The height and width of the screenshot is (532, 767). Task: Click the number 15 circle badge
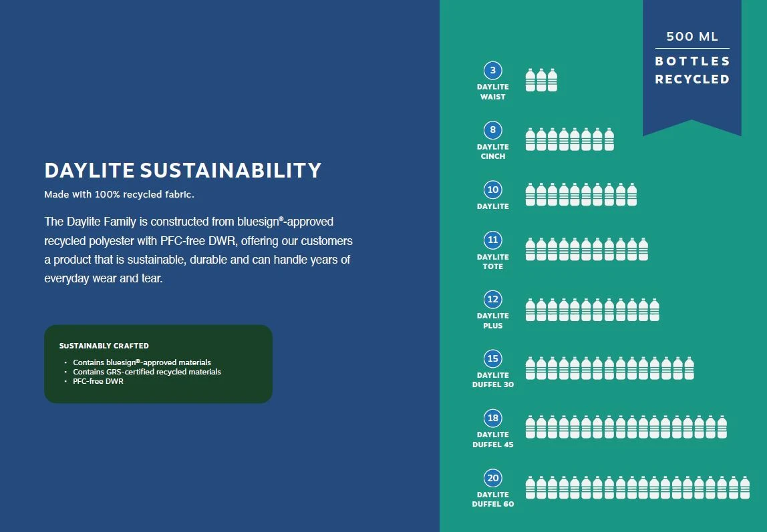click(x=493, y=359)
